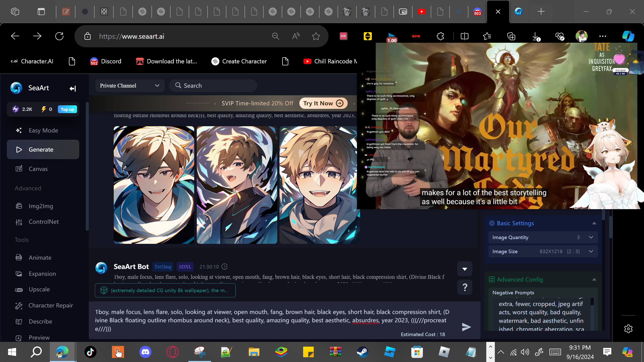Open Discord from taskbar
Viewport: 644px width, 362px height.
point(145,352)
